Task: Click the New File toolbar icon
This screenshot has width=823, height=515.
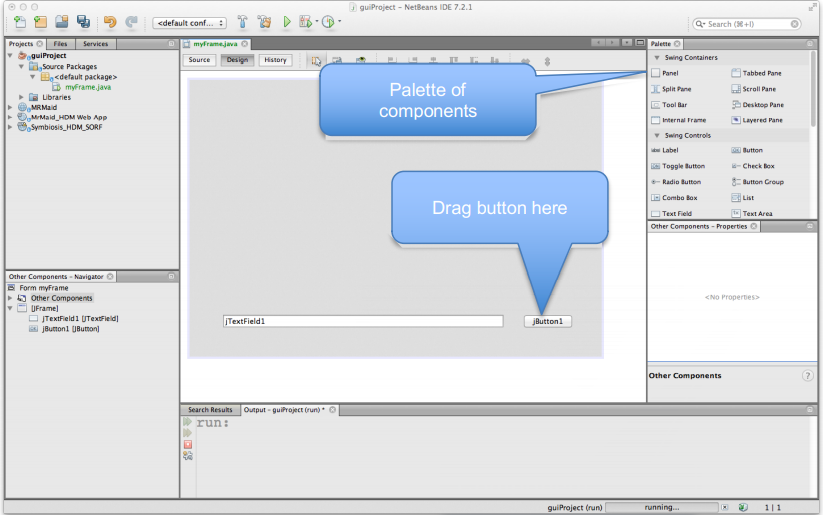Action: [x=19, y=22]
